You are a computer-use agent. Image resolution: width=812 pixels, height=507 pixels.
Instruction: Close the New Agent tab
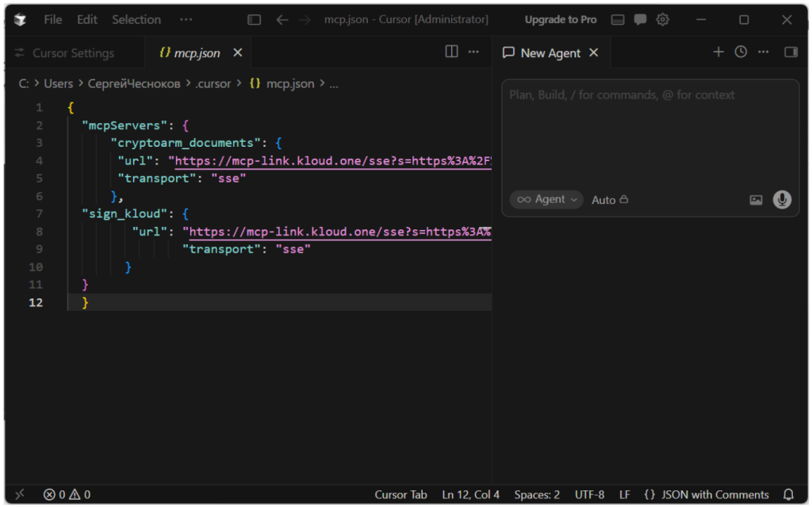(x=594, y=52)
